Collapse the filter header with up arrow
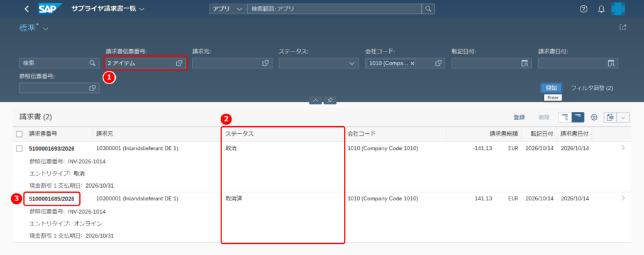The image size is (644, 255). click(316, 100)
